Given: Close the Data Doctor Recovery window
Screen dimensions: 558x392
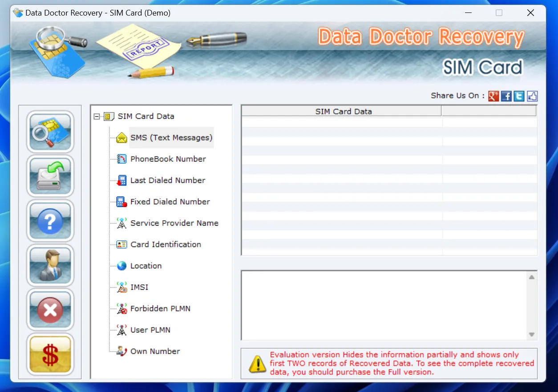Looking at the screenshot, I should 530,13.
